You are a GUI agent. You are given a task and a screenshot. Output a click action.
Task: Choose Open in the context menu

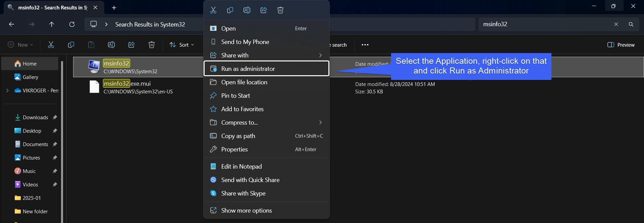coord(266,29)
